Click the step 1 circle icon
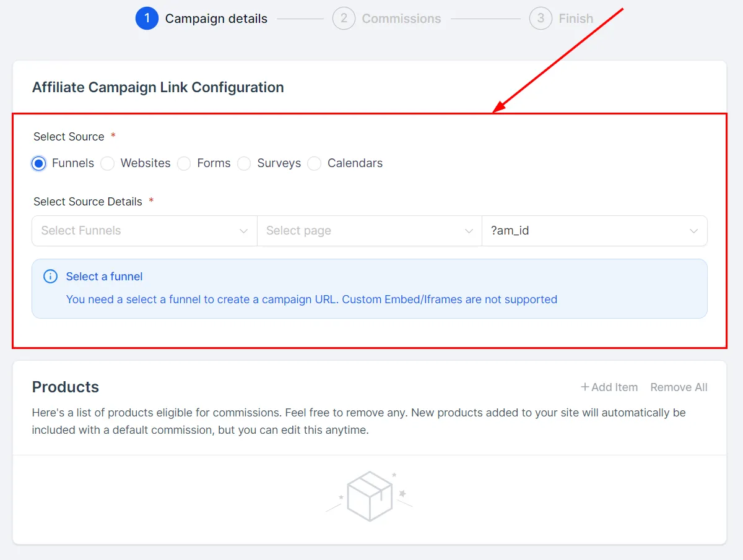Image resolution: width=743 pixels, height=560 pixels. pyautogui.click(x=147, y=19)
